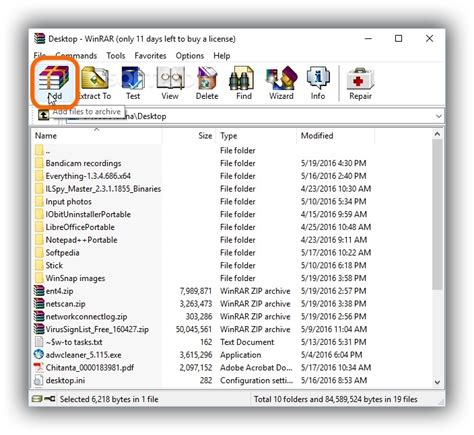Click the Add files to archive icon

[54, 78]
